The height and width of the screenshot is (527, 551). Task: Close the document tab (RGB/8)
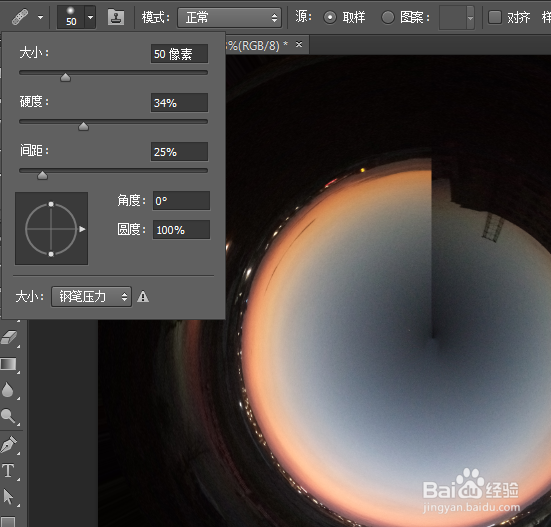tap(299, 45)
